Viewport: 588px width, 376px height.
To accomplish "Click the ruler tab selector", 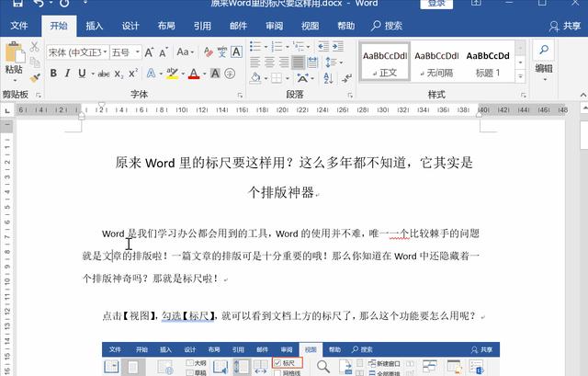I will [x=7, y=110].
